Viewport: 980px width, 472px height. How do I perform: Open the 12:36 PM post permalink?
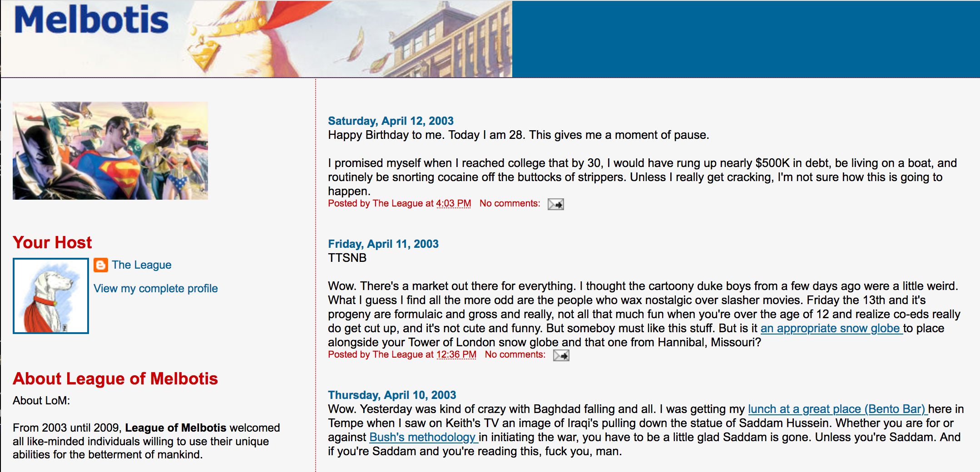point(456,354)
